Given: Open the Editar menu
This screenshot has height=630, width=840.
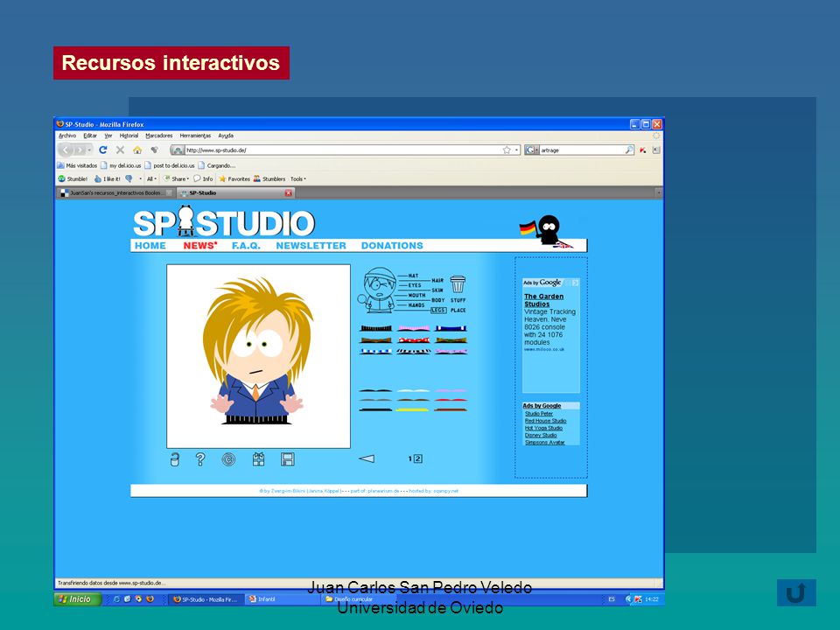Looking at the screenshot, I should tap(90, 136).
